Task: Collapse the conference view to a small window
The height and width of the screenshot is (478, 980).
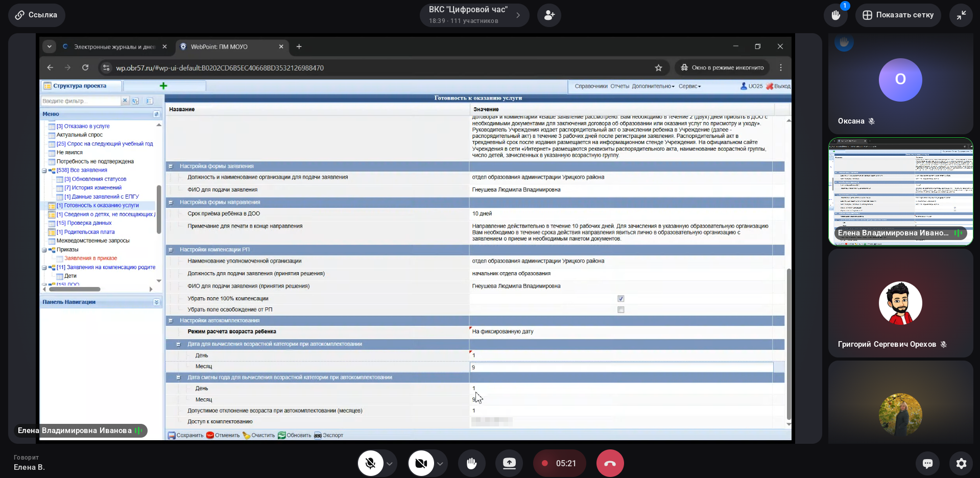Action: (961, 15)
